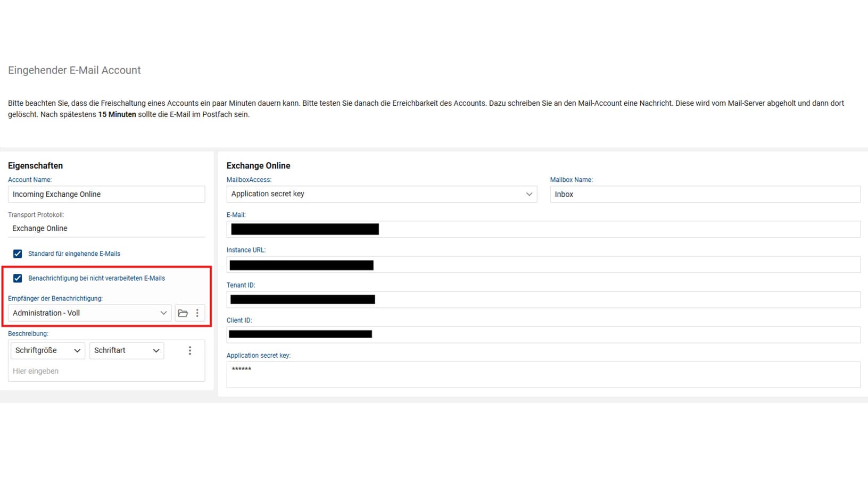
Task: Click into the Instance URL field
Action: tap(543, 265)
